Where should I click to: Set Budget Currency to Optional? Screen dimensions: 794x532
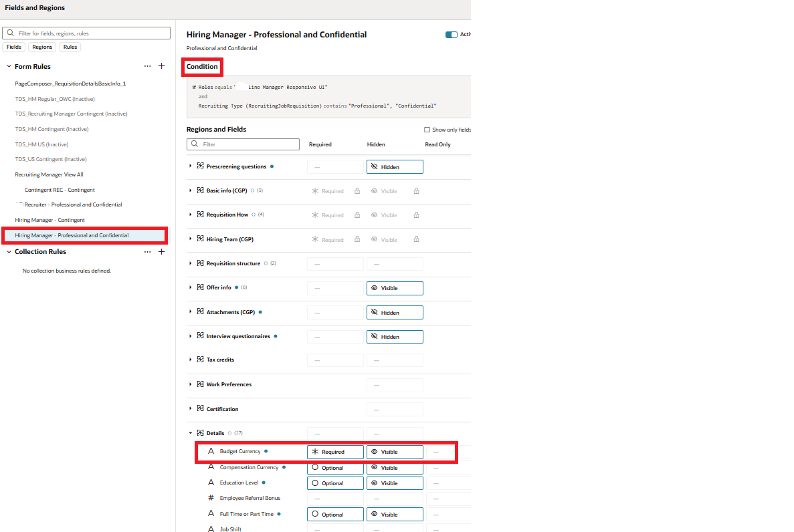[x=334, y=452]
